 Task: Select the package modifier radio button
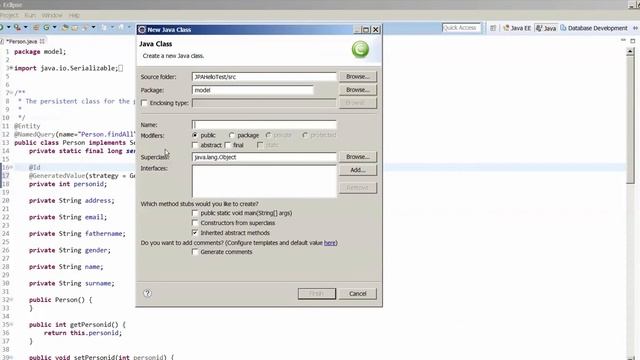point(232,135)
